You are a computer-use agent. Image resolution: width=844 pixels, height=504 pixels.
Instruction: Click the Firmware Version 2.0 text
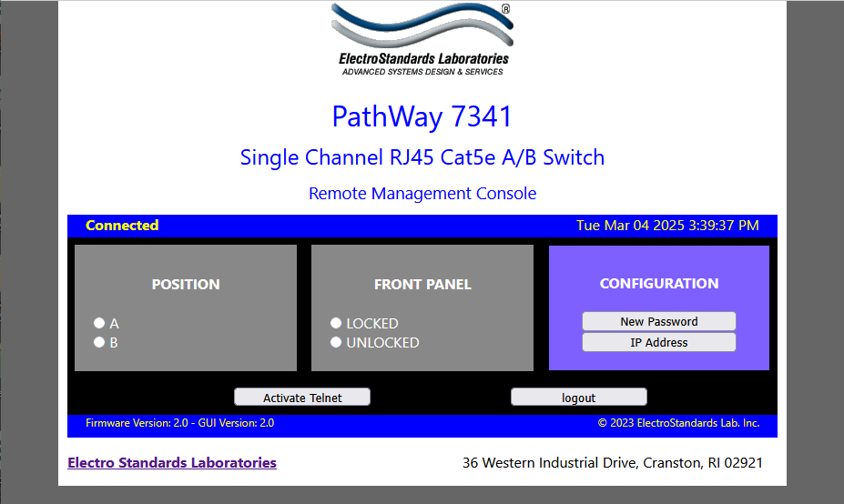click(179, 423)
